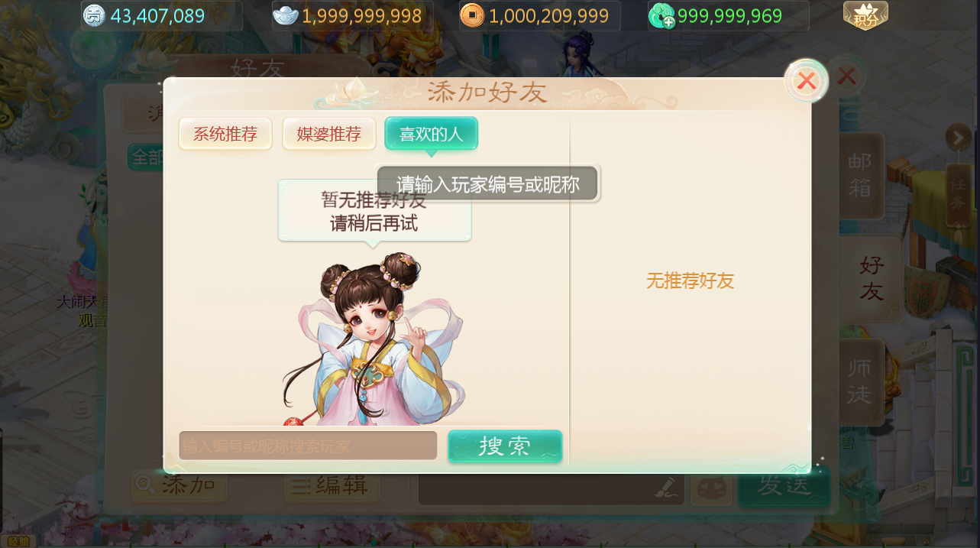
Task: Click the 编辑 button
Action: coord(332,485)
